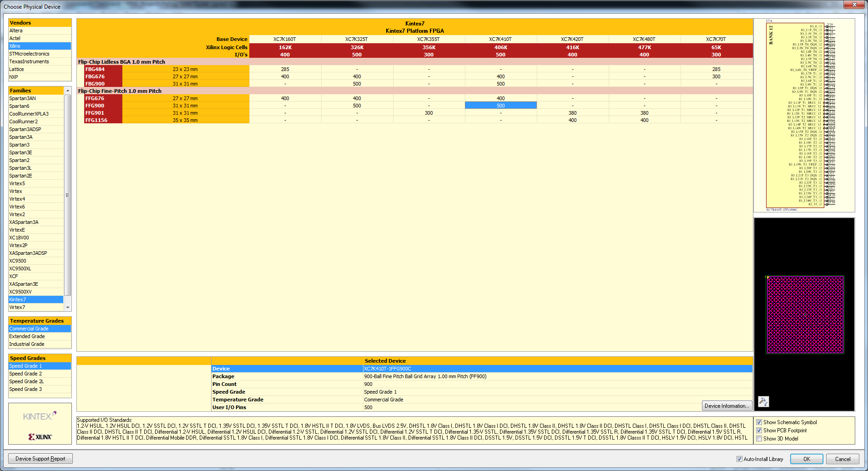
Task: Click the tool icon in the footprint preview
Action: pyautogui.click(x=763, y=401)
